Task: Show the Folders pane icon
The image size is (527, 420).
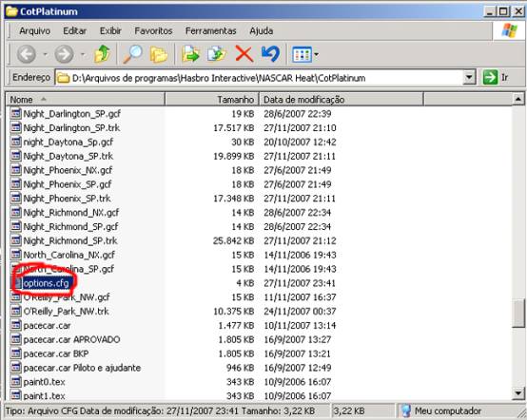Action: coord(158,54)
